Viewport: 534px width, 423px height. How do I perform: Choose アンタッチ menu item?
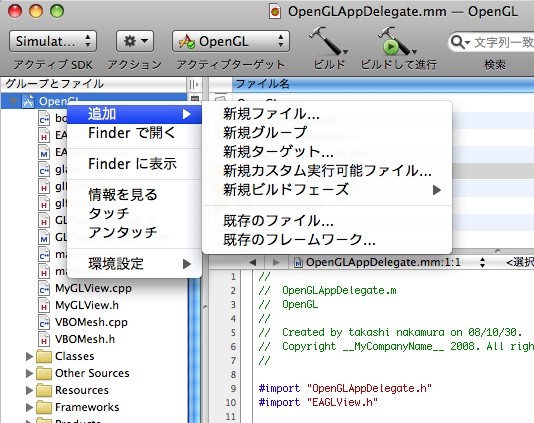click(x=135, y=233)
